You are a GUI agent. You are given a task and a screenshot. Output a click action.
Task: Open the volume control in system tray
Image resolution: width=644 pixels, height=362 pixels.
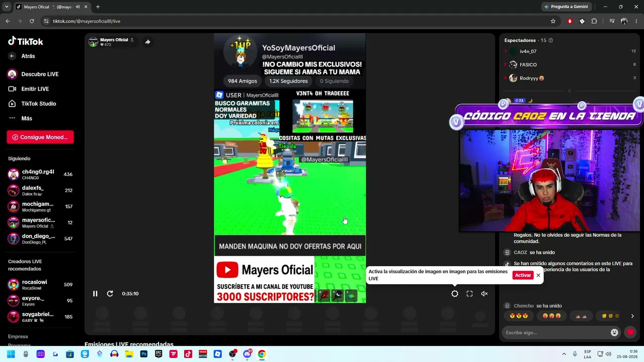pos(608,354)
